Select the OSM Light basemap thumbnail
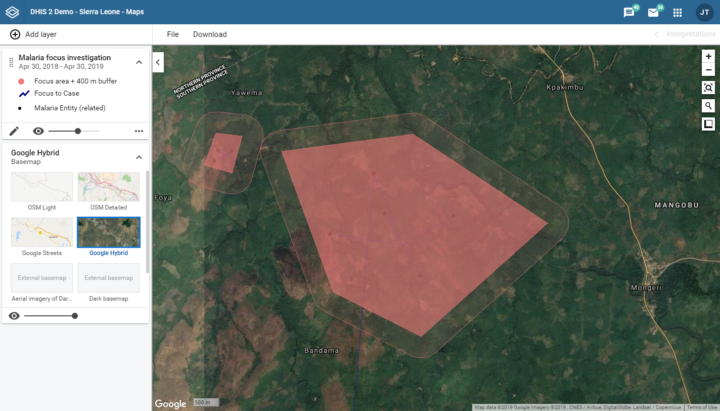 42,187
